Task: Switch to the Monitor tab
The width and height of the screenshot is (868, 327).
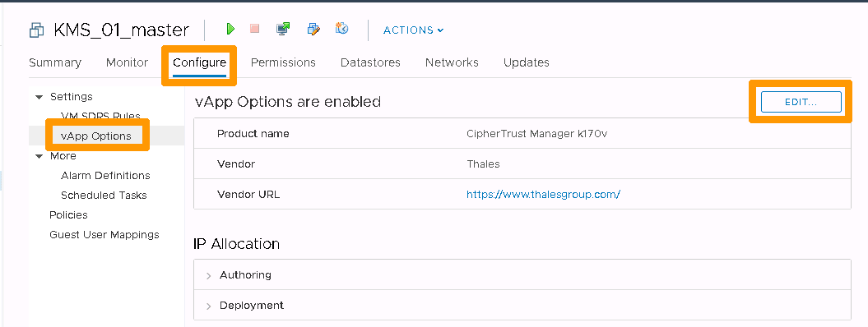Action: [x=127, y=62]
